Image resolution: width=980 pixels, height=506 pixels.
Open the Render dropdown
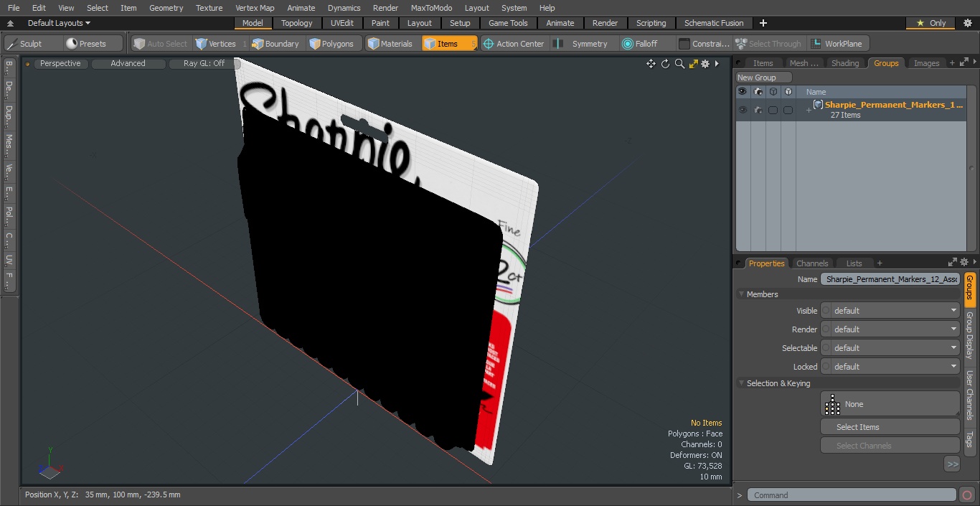tap(890, 329)
